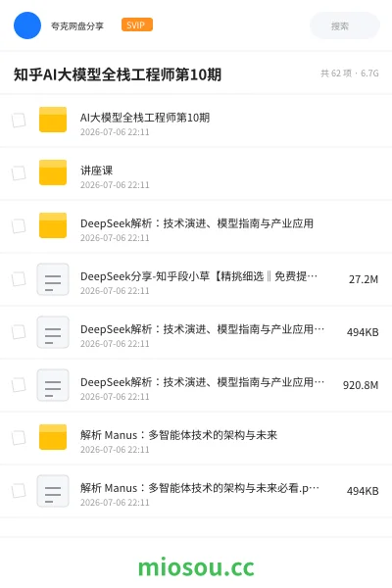Select checkbox for 920.8M DeepSeek解析 file

[x=19, y=385]
